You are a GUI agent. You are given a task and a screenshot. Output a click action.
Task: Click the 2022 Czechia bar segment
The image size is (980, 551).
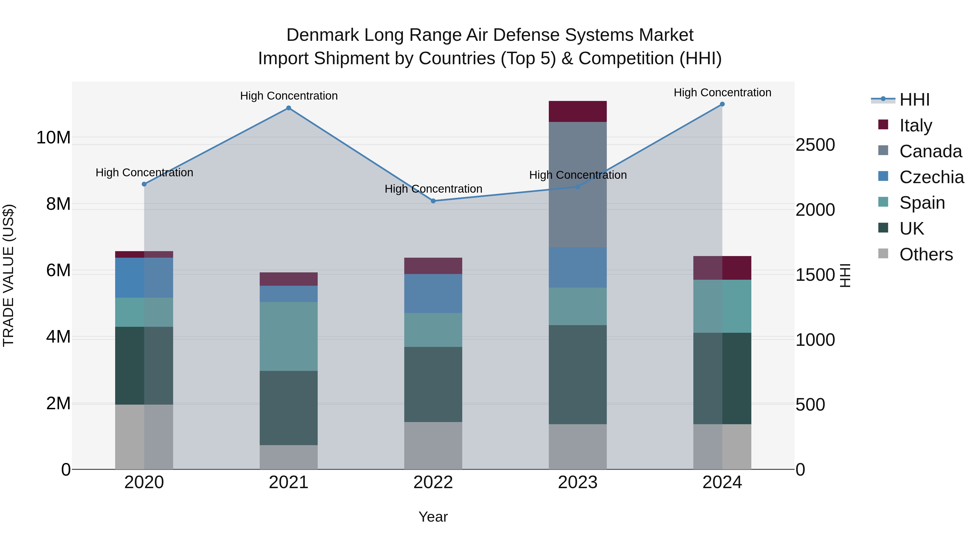pos(433,294)
